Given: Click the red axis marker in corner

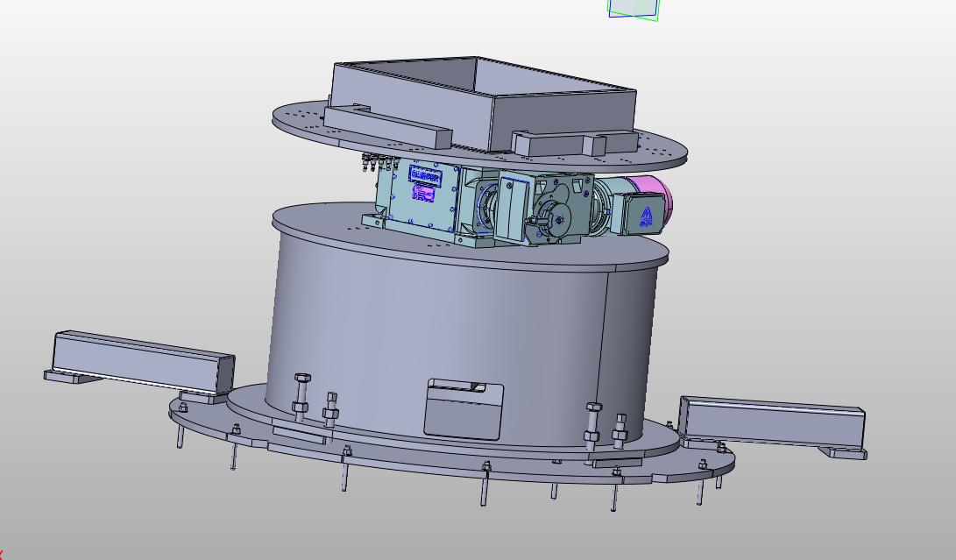Looking at the screenshot, I should pos(2,555).
